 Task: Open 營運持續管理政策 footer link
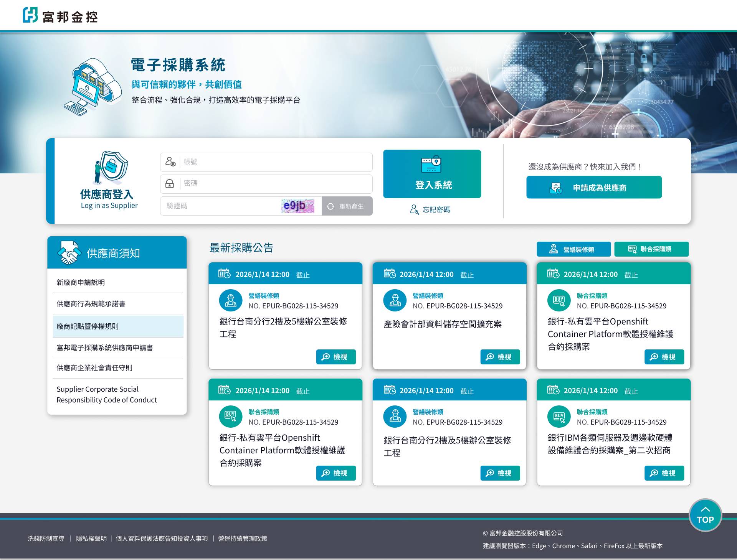243,539
